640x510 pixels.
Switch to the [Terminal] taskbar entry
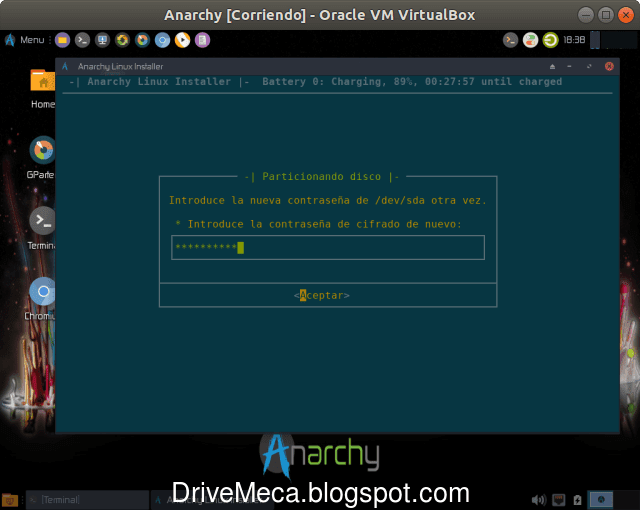point(88,500)
